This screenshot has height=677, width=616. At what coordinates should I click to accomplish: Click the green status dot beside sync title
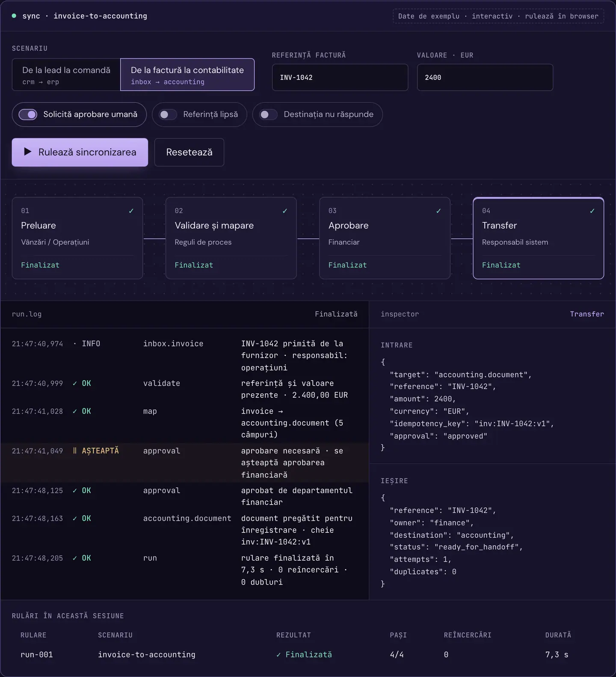coord(14,16)
